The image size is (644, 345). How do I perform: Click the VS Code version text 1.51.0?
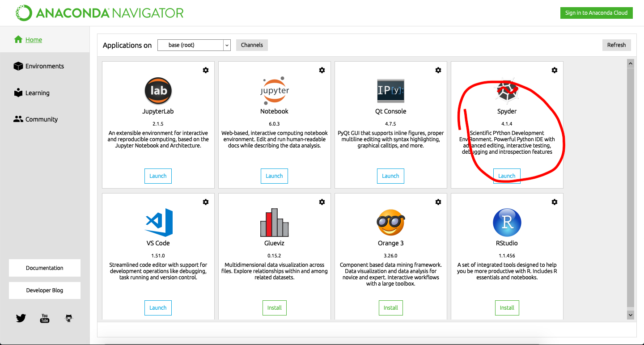(158, 256)
